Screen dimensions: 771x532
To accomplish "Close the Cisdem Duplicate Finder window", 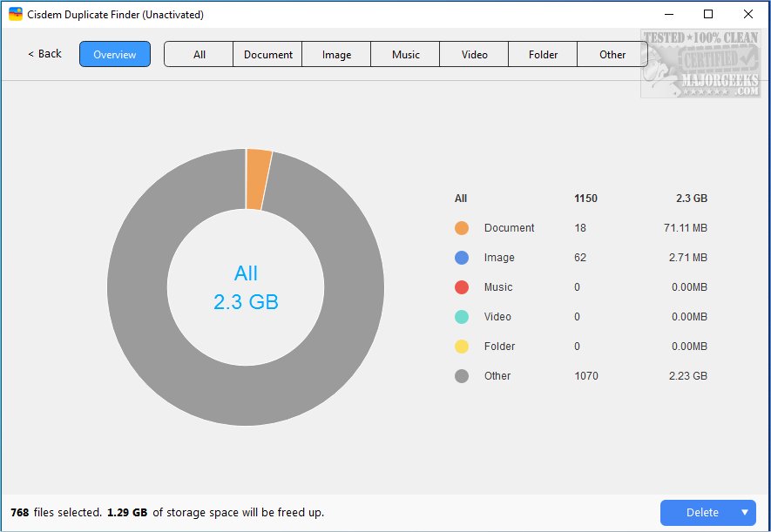I will click(x=747, y=14).
